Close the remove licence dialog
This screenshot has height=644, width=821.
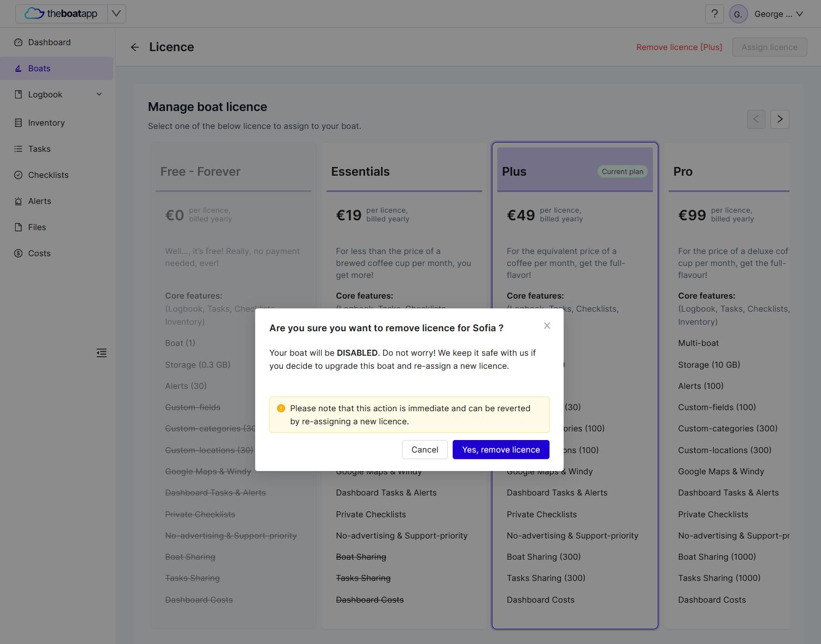[x=547, y=326]
